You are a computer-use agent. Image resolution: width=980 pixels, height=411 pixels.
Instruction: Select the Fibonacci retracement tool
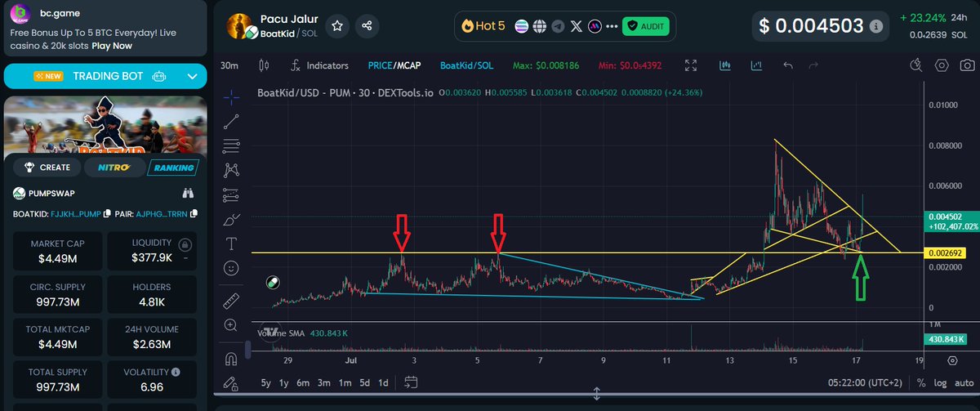(x=231, y=145)
